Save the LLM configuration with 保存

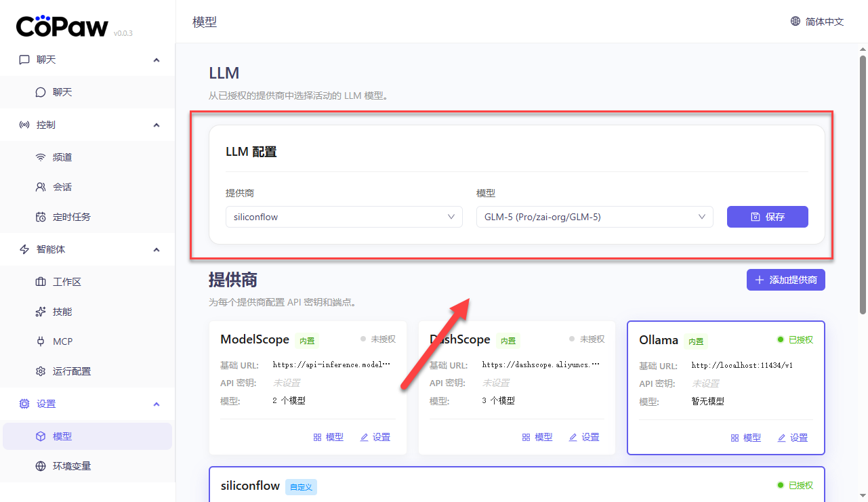(x=768, y=217)
